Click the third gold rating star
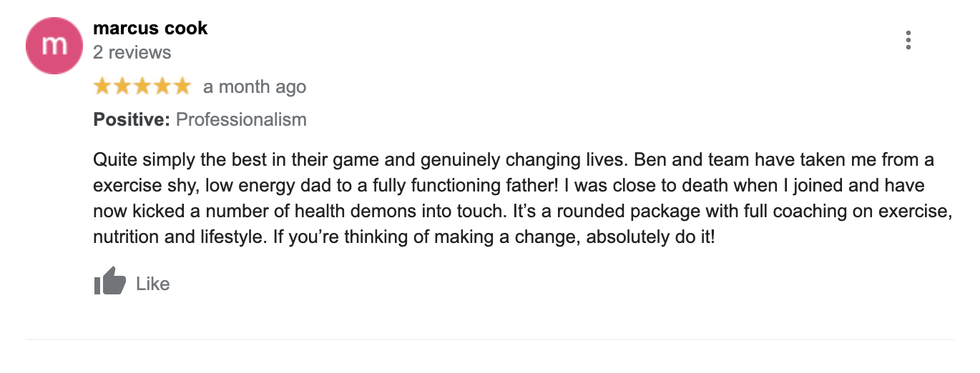The height and width of the screenshot is (373, 980). click(142, 86)
